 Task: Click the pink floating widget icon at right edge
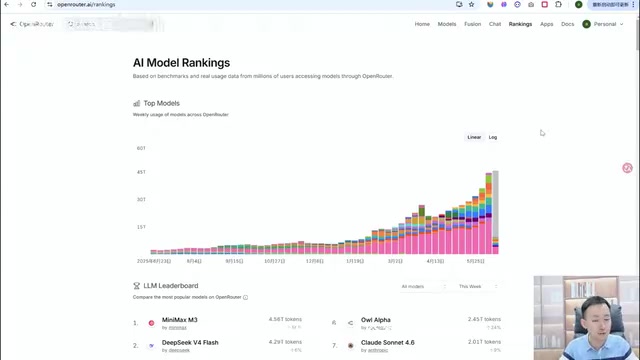pos(627,168)
